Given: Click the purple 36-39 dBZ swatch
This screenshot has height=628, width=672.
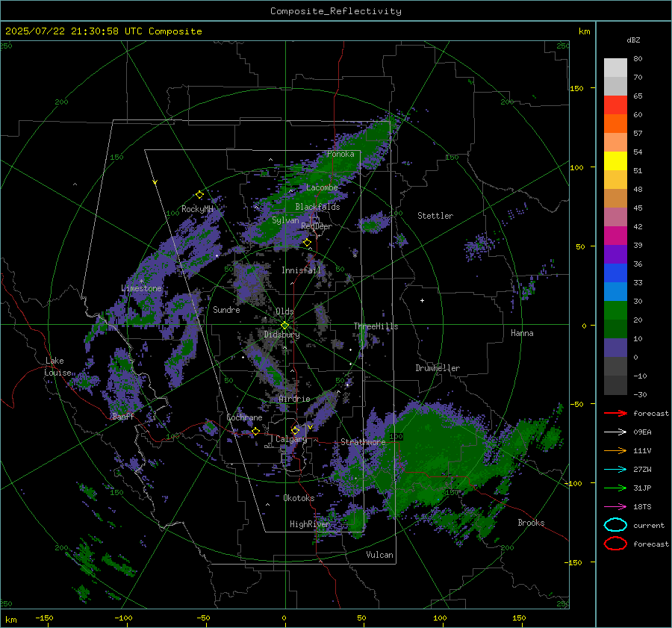Looking at the screenshot, I should pyautogui.click(x=615, y=255).
